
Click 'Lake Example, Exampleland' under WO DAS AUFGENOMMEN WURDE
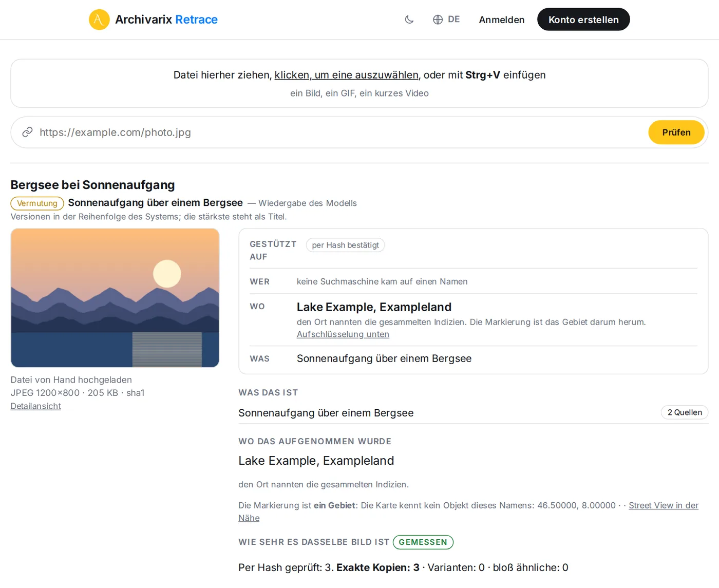coord(316,461)
